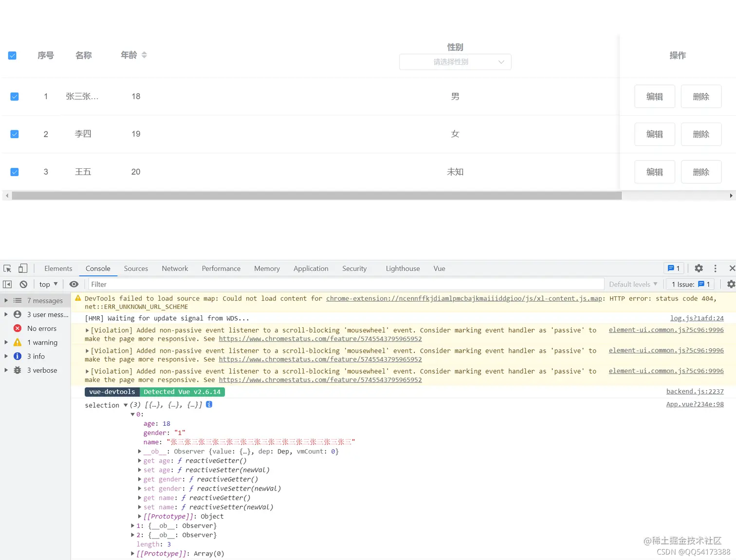Viewport: 736px width, 560px height.
Task: Switch to the Vue devtools tab
Action: point(440,269)
